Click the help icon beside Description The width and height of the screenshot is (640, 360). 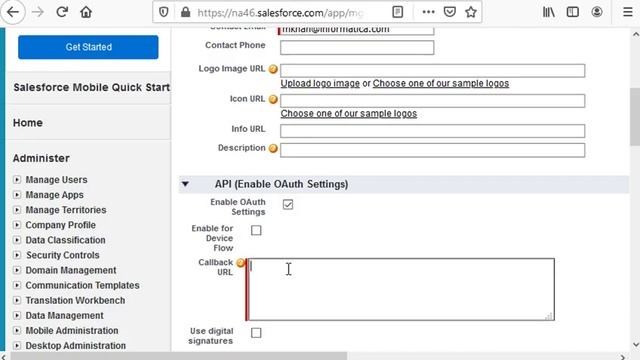[273, 148]
